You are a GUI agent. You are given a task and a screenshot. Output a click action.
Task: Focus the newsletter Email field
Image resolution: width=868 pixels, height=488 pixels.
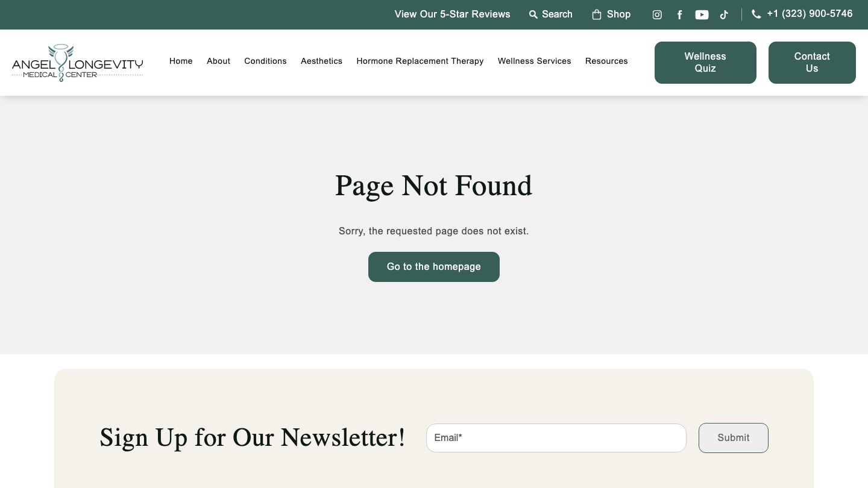556,438
